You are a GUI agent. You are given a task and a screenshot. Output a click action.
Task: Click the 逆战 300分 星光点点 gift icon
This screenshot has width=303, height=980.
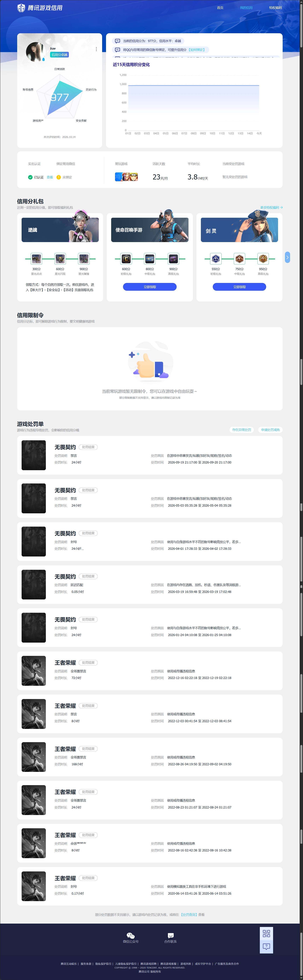[36, 259]
